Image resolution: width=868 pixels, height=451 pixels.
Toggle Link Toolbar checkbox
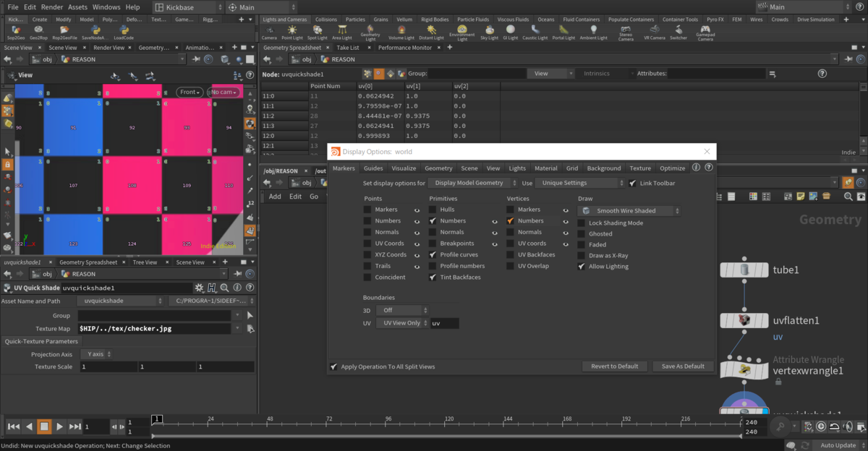coord(633,183)
